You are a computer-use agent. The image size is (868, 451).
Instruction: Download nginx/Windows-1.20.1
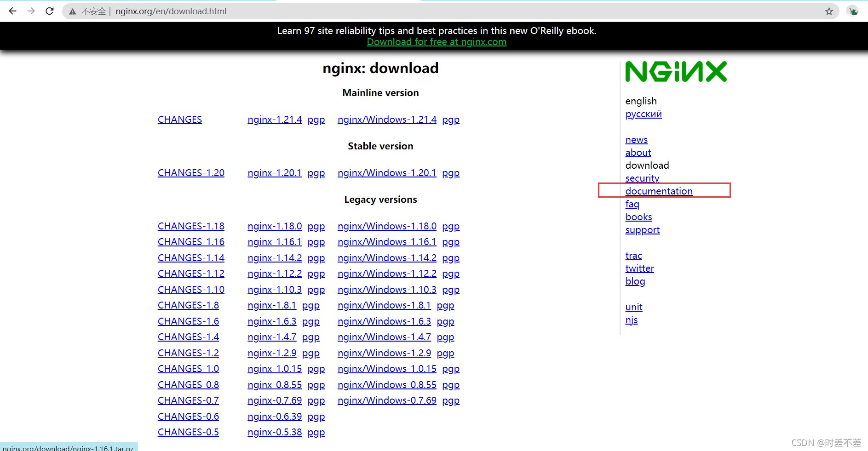point(387,173)
